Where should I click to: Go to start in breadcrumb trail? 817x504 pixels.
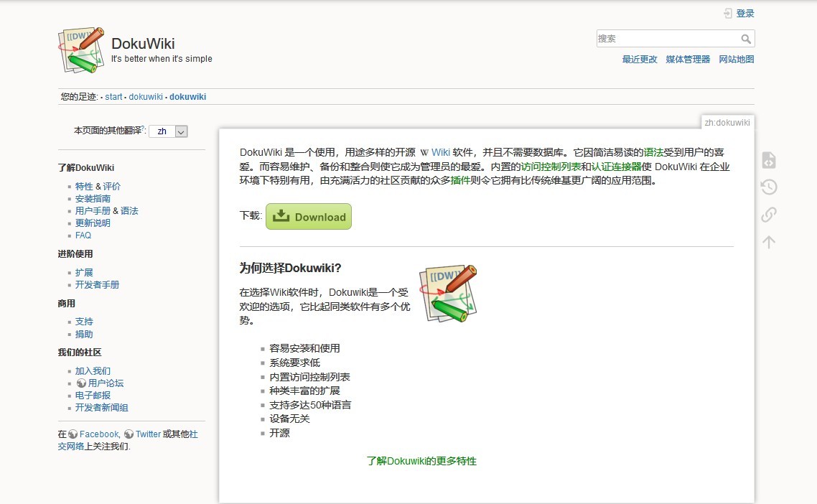tap(113, 97)
